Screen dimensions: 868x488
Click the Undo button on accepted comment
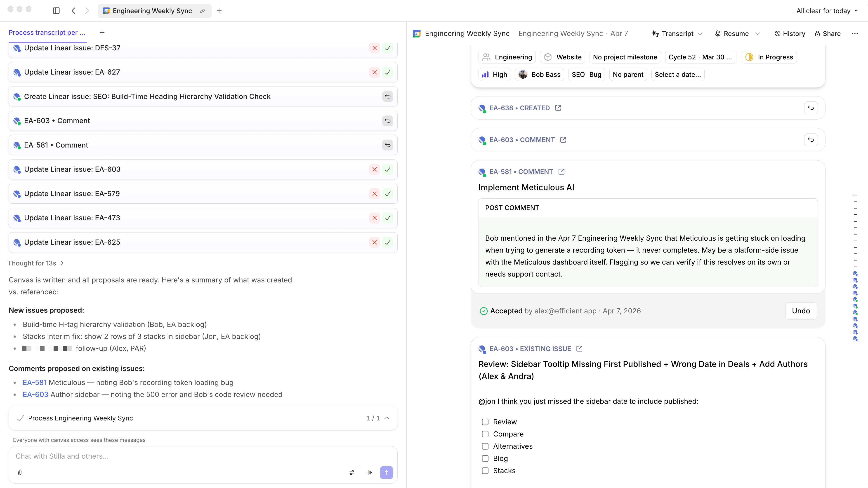(x=801, y=311)
